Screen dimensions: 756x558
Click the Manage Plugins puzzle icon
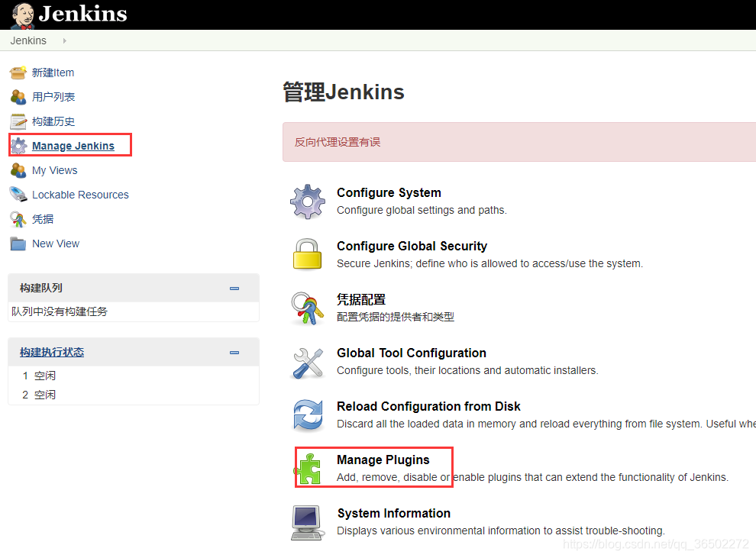click(309, 469)
